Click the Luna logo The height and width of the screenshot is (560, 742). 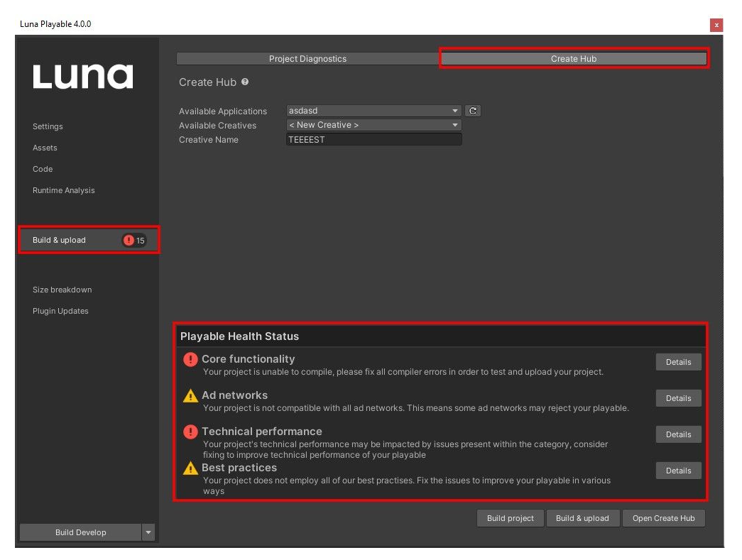coord(83,76)
